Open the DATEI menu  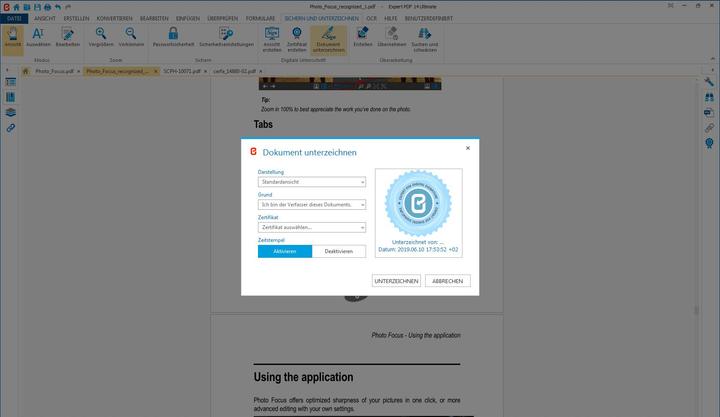pyautogui.click(x=14, y=18)
